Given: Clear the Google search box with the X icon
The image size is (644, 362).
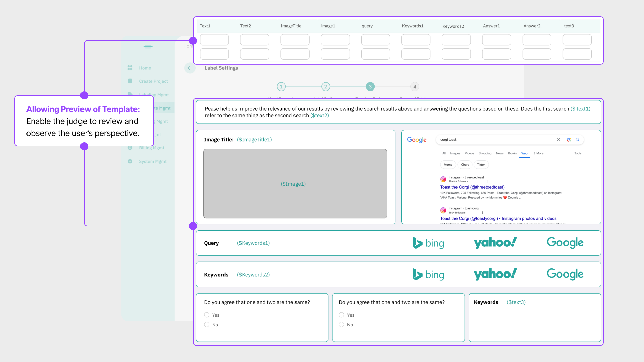Looking at the screenshot, I should (558, 140).
